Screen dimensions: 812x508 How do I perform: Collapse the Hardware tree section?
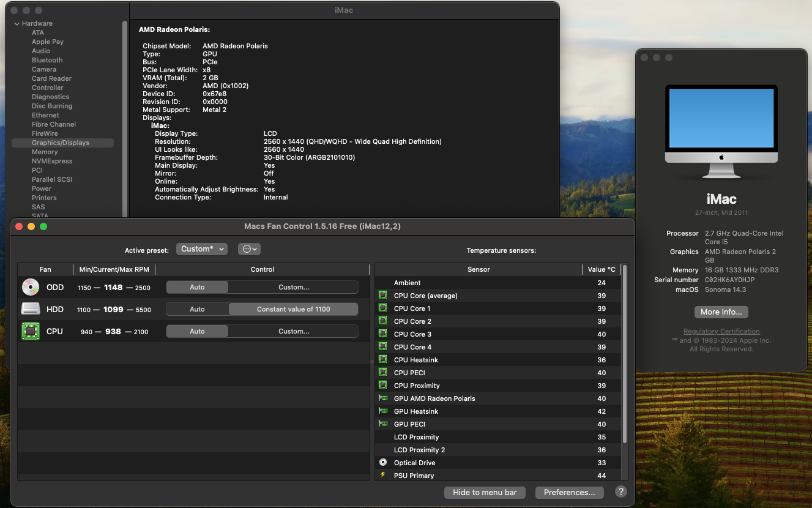tap(17, 24)
